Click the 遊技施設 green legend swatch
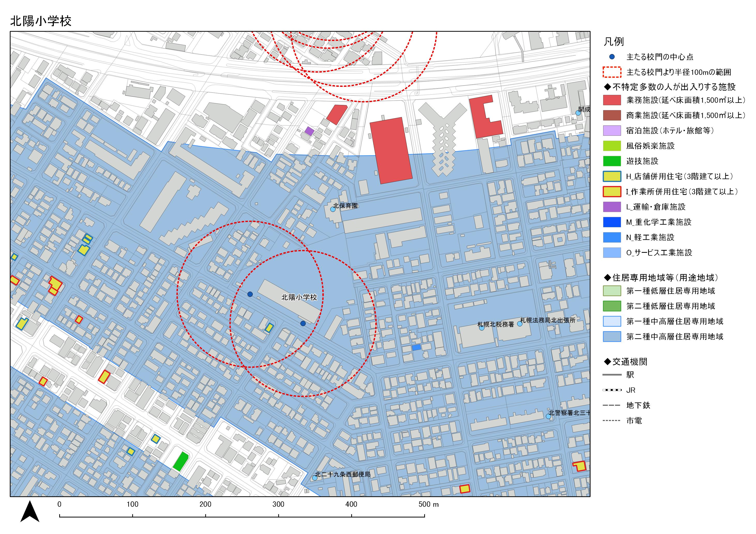Image resolution: width=756 pixels, height=534 pixels. (612, 161)
